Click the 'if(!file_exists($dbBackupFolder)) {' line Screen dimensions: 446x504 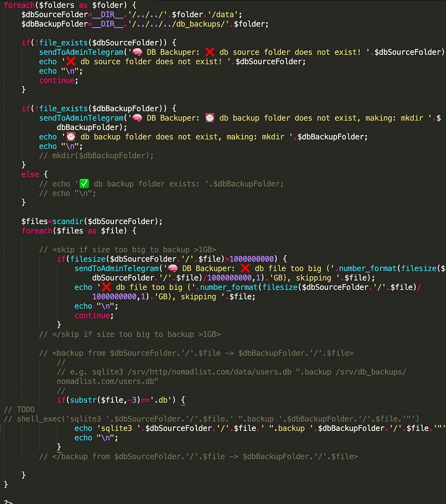[98, 108]
